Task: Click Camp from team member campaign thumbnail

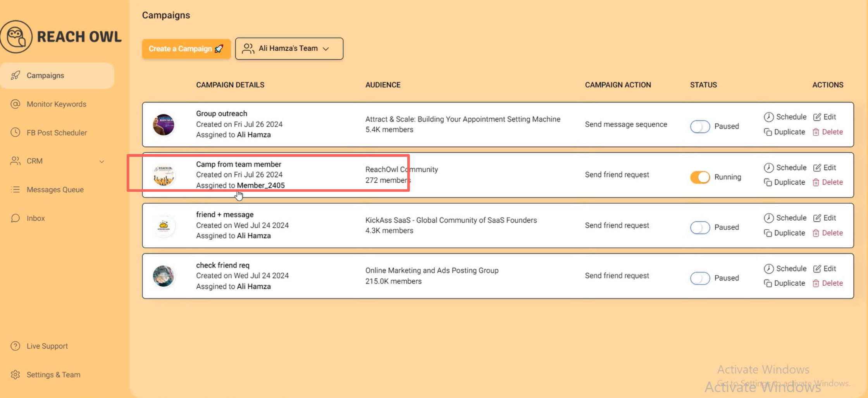Action: [164, 175]
